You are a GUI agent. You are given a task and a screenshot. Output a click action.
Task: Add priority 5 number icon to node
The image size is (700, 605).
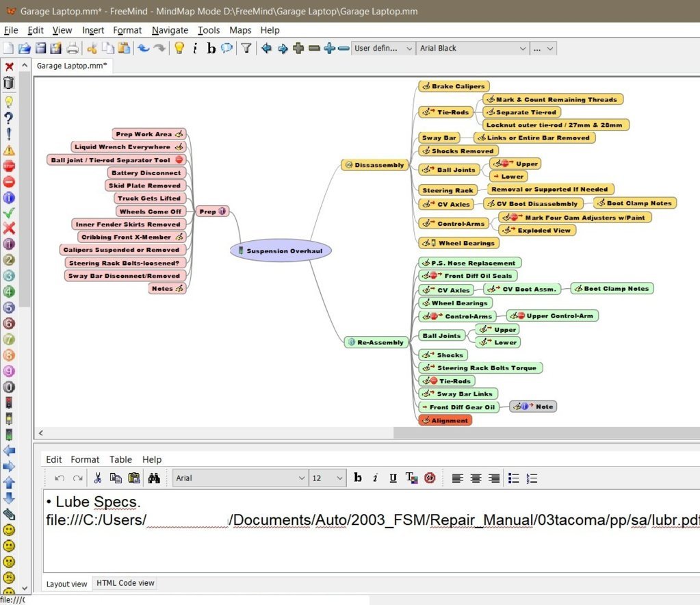coord(9,308)
